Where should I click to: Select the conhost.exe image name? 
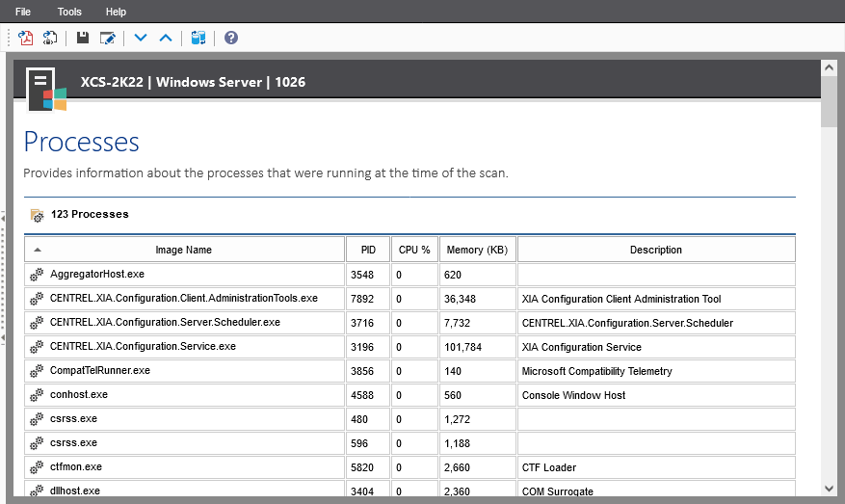coord(79,394)
